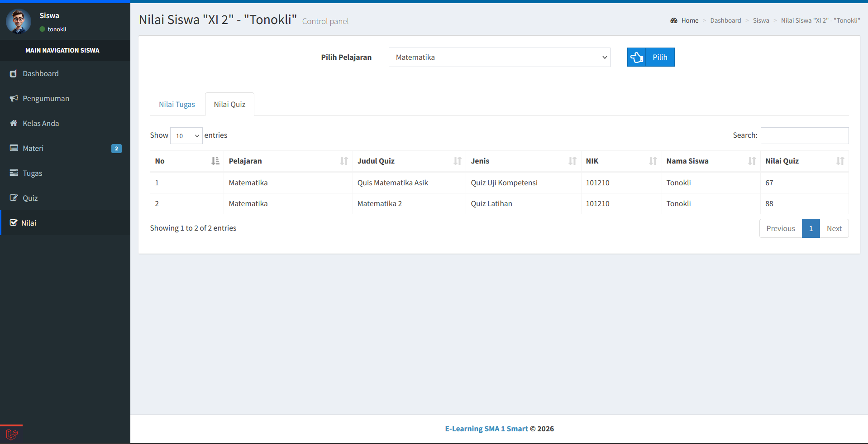Sort table by Nilai Quiz column
The height and width of the screenshot is (444, 868).
805,161
